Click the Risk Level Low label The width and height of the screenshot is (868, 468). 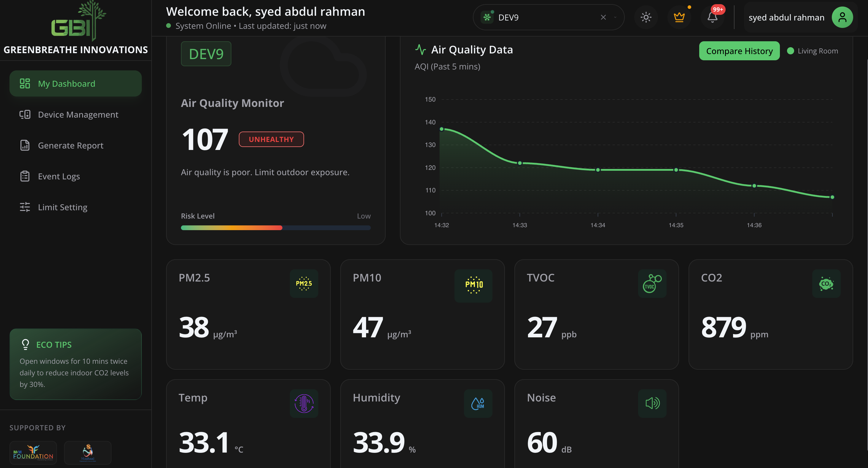point(364,216)
